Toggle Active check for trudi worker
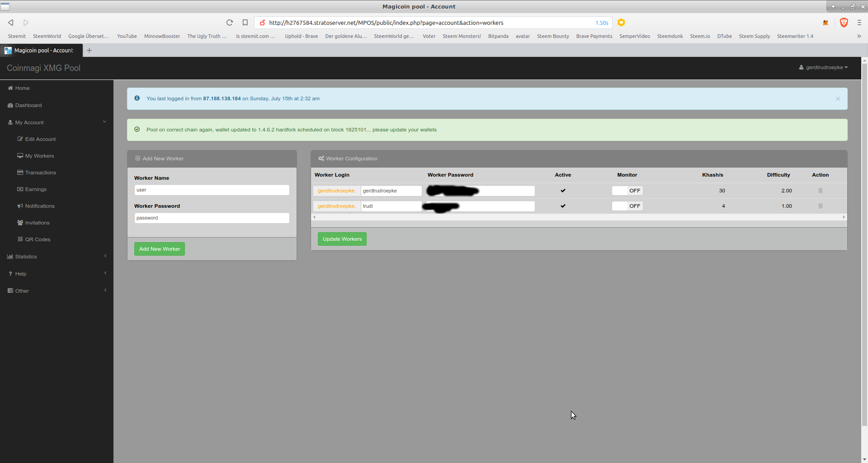Screen dimensions: 868x463 [563, 206]
